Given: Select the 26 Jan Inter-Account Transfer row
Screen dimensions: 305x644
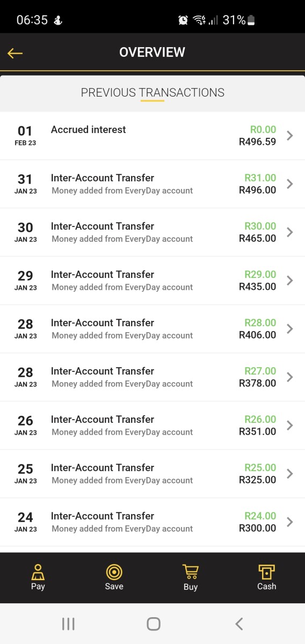Looking at the screenshot, I should tap(152, 426).
